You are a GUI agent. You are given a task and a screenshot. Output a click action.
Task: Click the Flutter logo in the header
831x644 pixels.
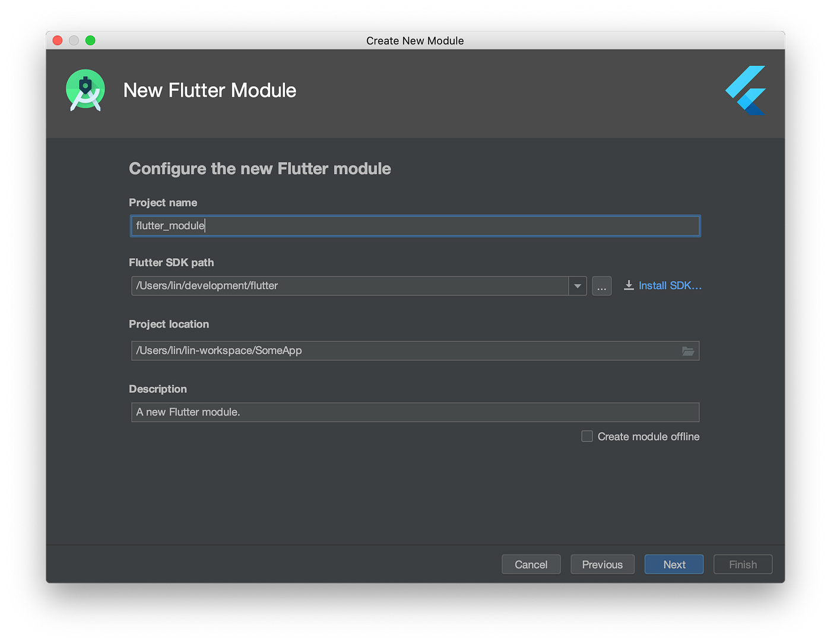pyautogui.click(x=744, y=90)
